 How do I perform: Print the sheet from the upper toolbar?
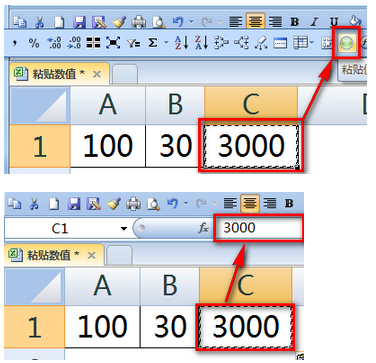coord(138,22)
